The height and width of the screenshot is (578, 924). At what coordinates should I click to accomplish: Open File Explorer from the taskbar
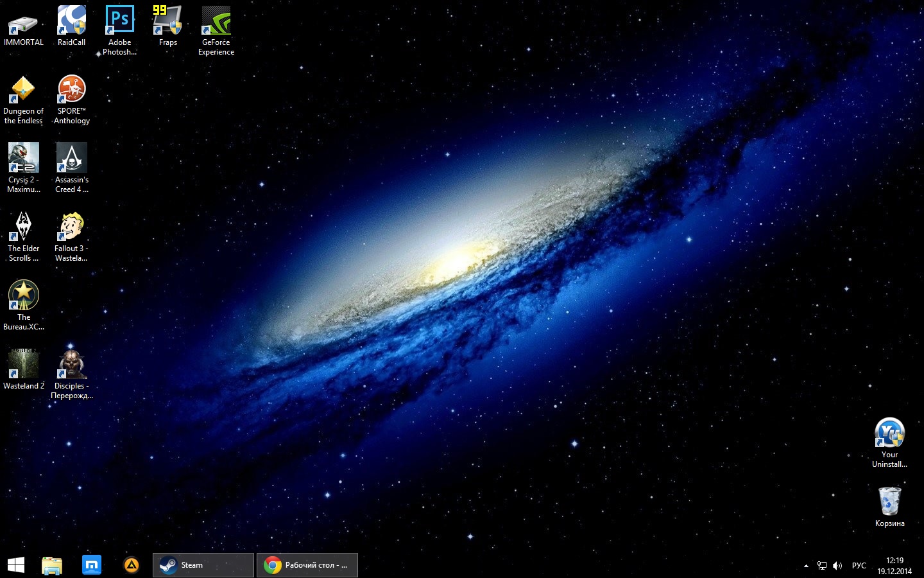pyautogui.click(x=52, y=565)
